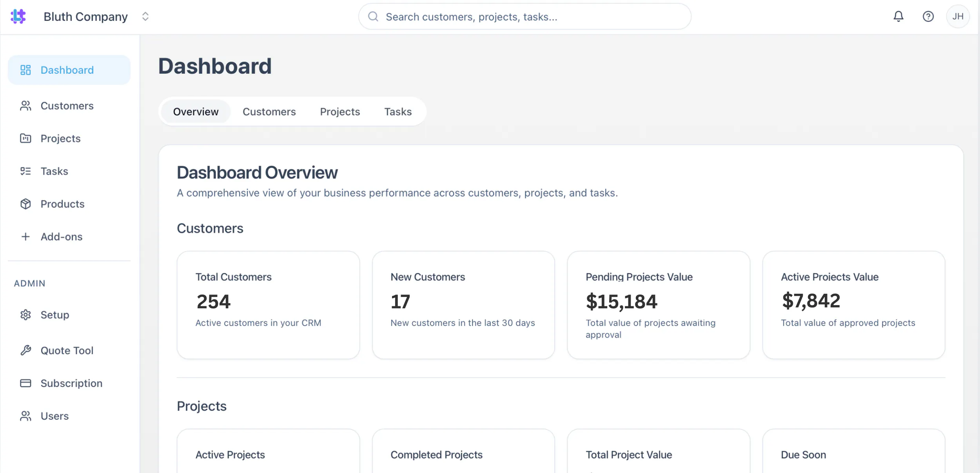This screenshot has width=980, height=473.
Task: Select the Tasks tab
Action: click(x=398, y=112)
